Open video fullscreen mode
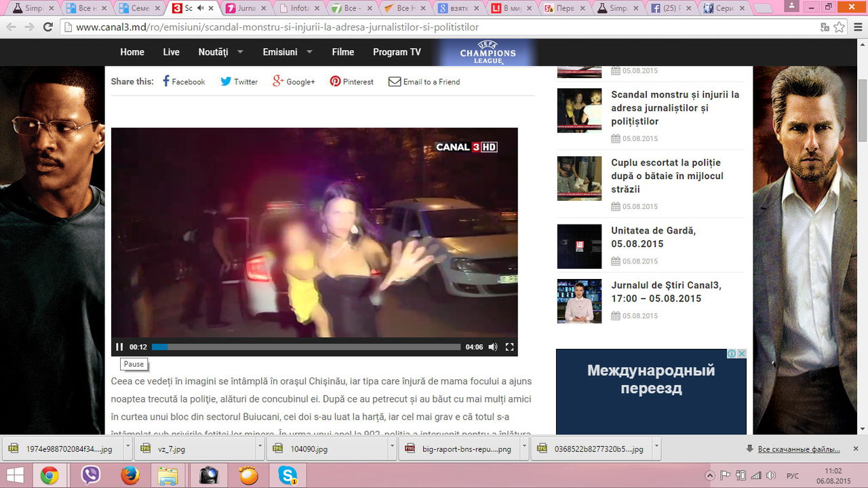 tap(510, 347)
